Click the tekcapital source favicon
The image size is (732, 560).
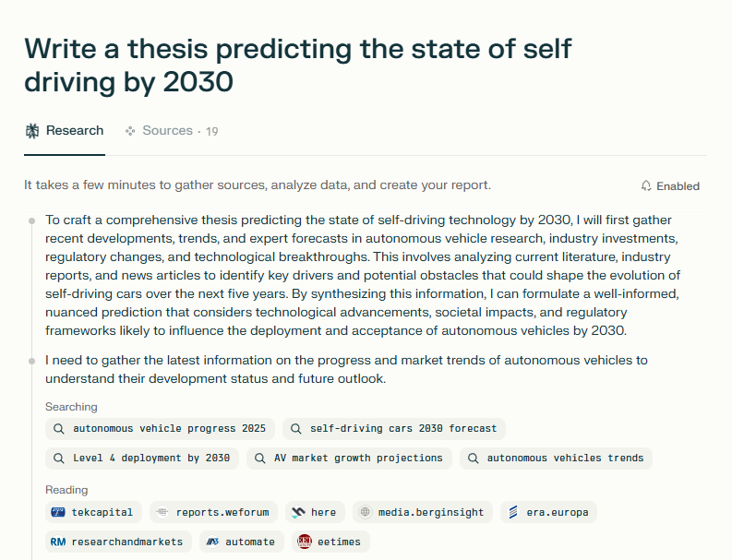[x=58, y=512]
